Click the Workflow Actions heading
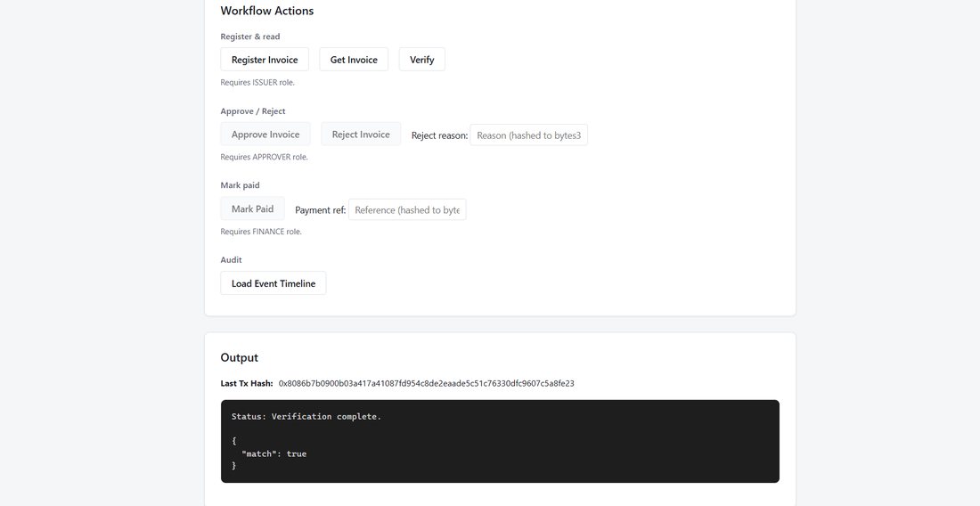980x506 pixels. [x=267, y=11]
